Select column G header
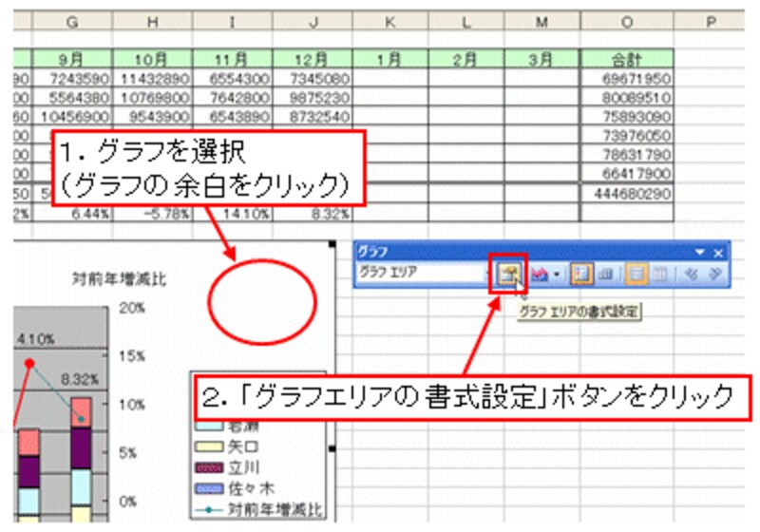Viewport: 760px width, 532px height. click(x=72, y=22)
